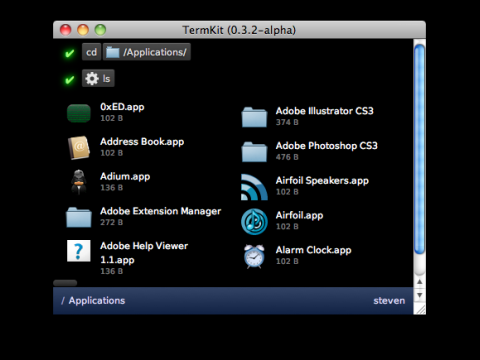Select the Adium.app duck icon

(79, 182)
